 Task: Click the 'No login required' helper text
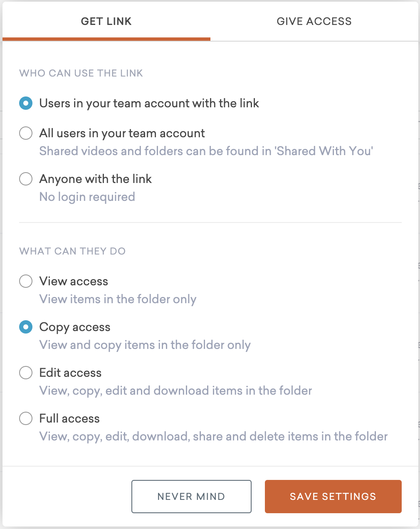[x=87, y=197]
